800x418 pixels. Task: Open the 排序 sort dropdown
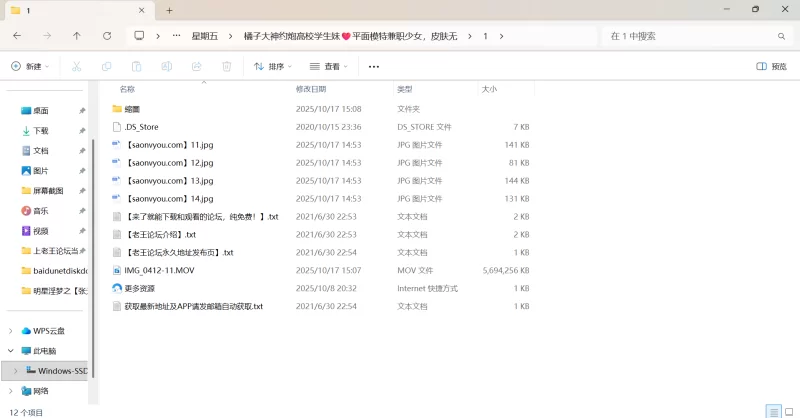click(x=273, y=66)
